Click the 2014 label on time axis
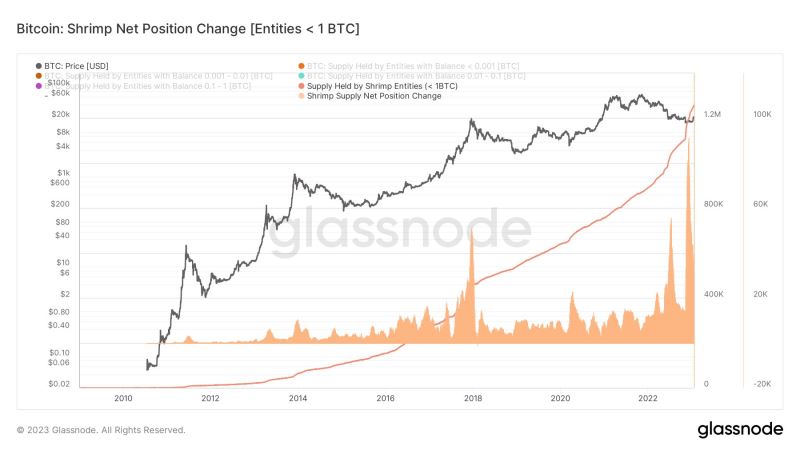 click(297, 397)
